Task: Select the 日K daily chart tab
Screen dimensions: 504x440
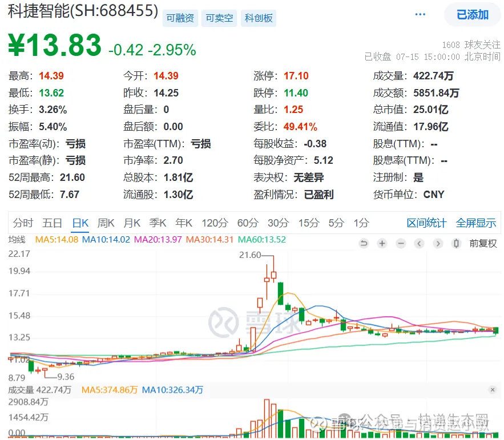Action: 80,223
